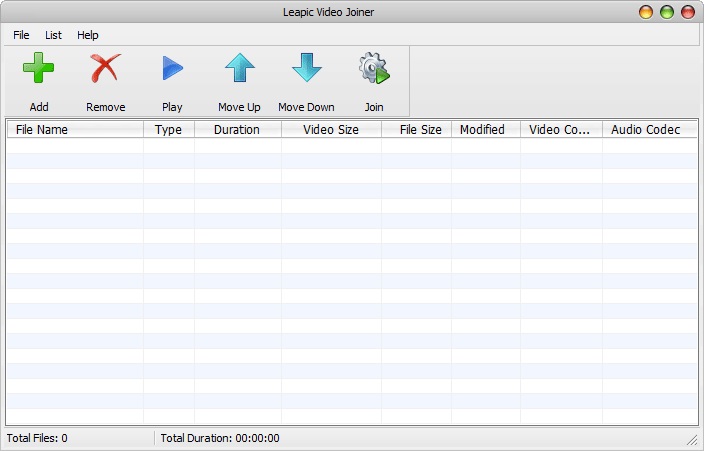This screenshot has height=451, width=704.
Task: Open the File menu
Action: 21,35
